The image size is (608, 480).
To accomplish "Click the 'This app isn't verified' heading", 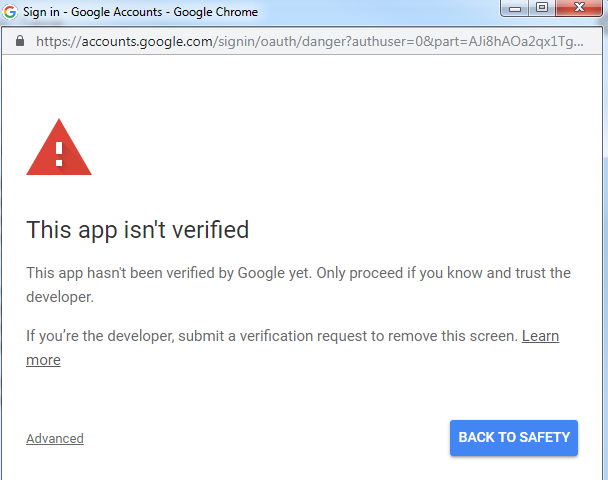I will coord(138,230).
